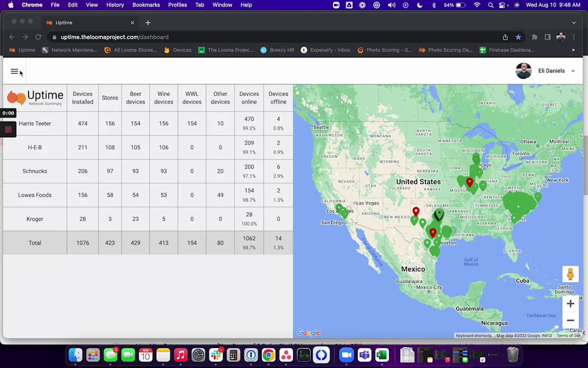The image size is (588, 368).
Task: Open Street View pegman on map
Action: pyautogui.click(x=570, y=274)
